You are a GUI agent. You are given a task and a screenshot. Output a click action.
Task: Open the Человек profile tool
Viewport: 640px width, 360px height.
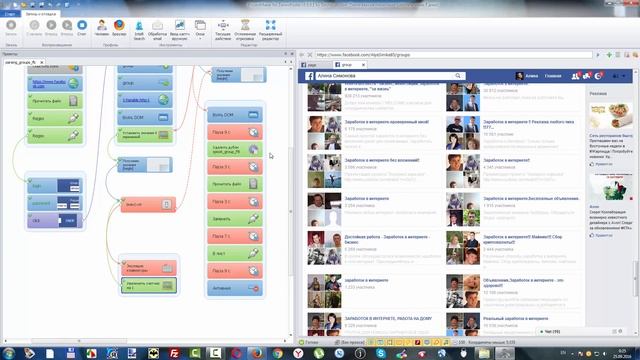tap(102, 27)
